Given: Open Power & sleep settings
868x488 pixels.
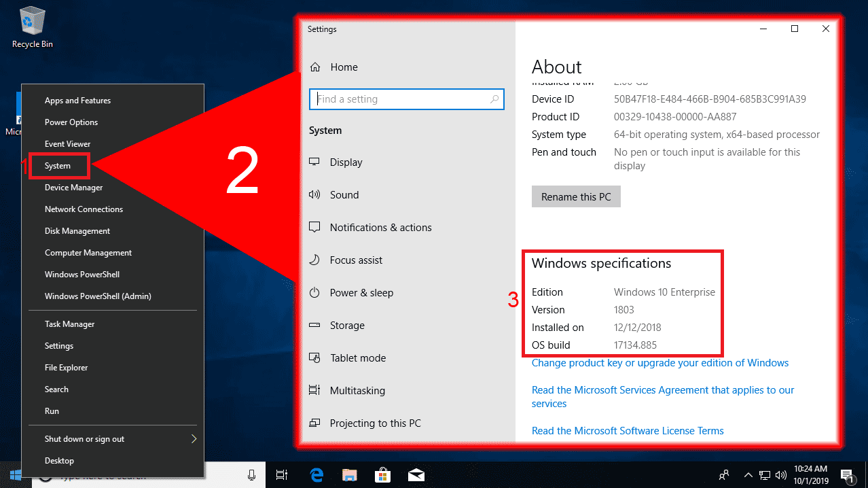Looking at the screenshot, I should tap(361, 292).
